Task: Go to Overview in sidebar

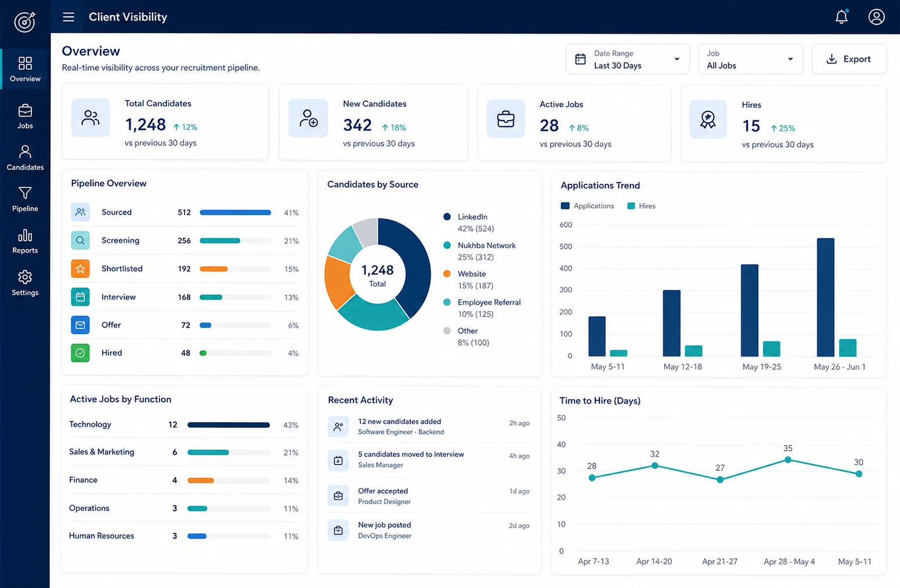Action: (25, 69)
